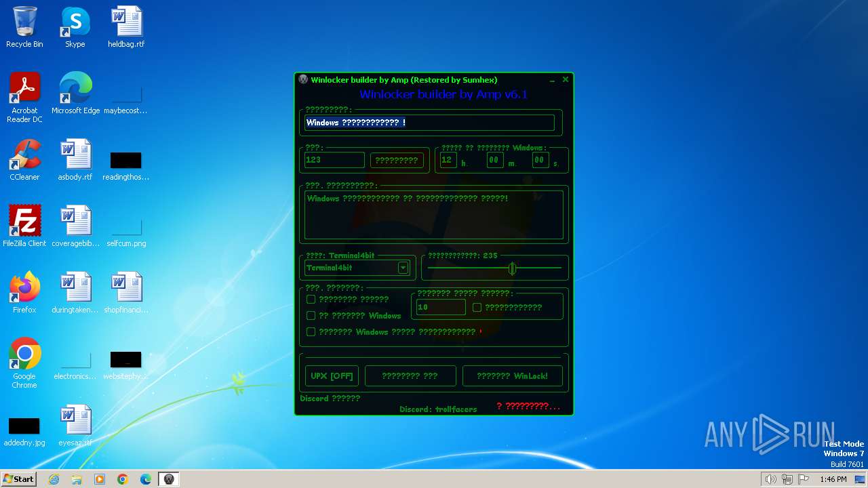Toggle the bottom checkbox with red mark

[311, 331]
